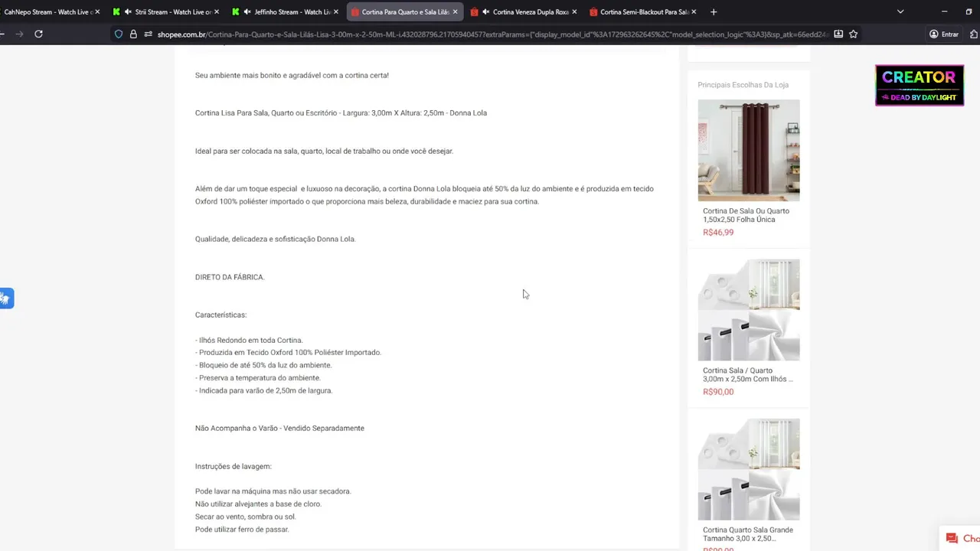This screenshot has height=551, width=980.
Task: Click the R$46,99 price
Action: [x=718, y=232]
